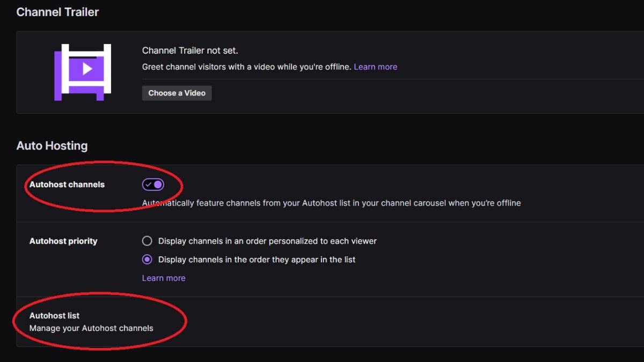Disable the Autohost channels toggle
This screenshot has height=362, width=644.
click(x=153, y=184)
